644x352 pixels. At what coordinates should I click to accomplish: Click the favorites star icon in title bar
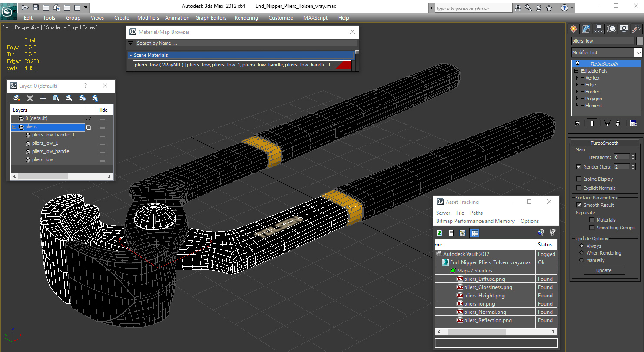point(549,8)
